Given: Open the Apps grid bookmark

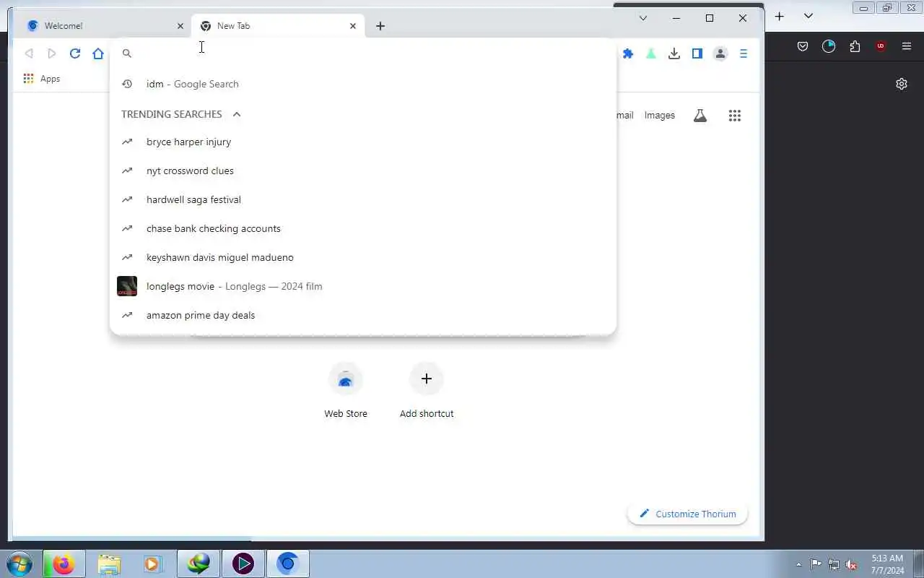Looking at the screenshot, I should tap(42, 79).
